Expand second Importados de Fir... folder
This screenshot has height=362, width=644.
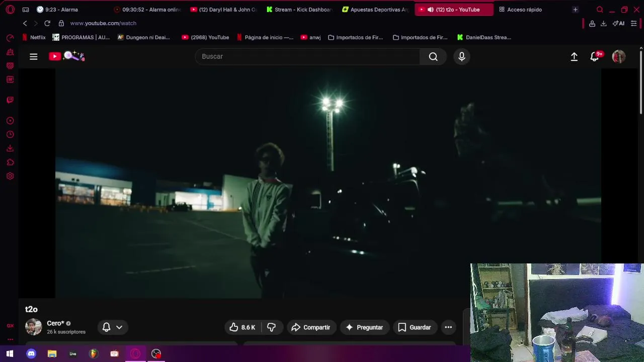(420, 37)
